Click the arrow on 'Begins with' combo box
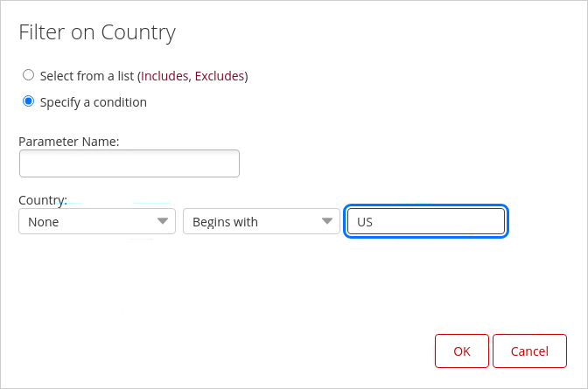Image resolution: width=588 pixels, height=389 pixels. [x=327, y=221]
